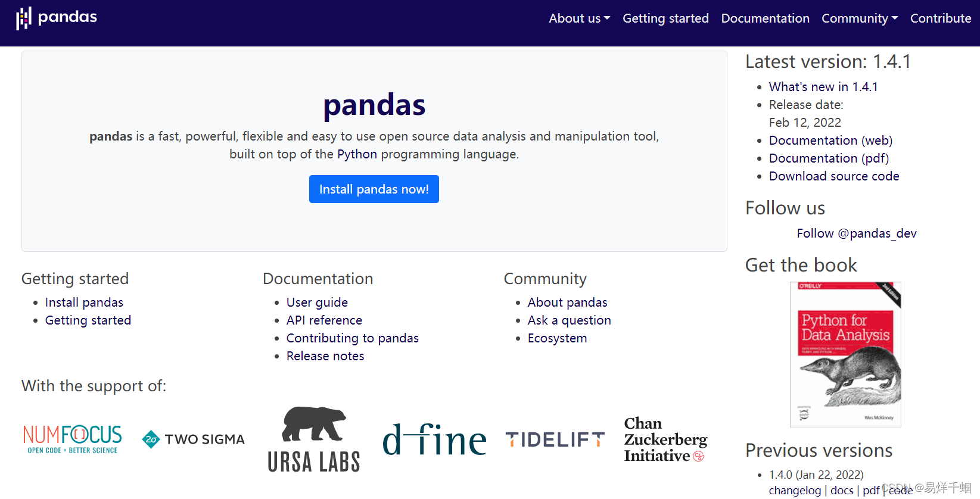Click the 'Latest version: 1.4.1' heading
980x499 pixels.
pyautogui.click(x=828, y=61)
